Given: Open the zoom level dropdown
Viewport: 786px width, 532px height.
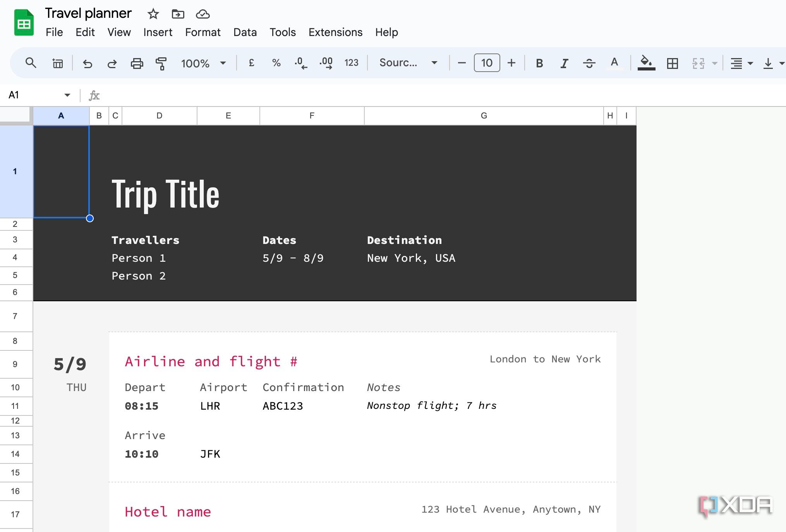Looking at the screenshot, I should pos(204,63).
